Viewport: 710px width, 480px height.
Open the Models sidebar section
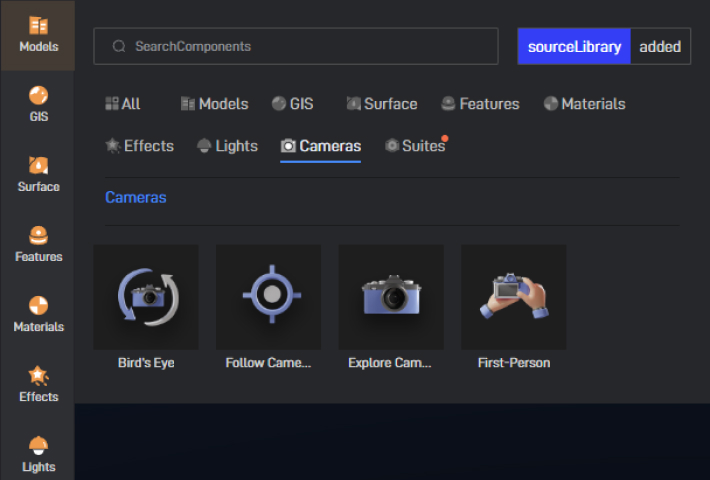click(x=38, y=35)
